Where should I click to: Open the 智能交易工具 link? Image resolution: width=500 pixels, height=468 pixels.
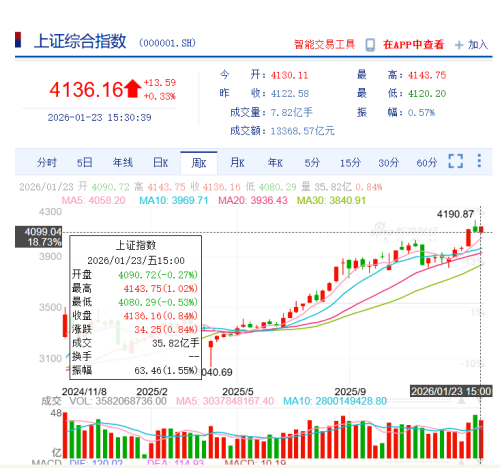[324, 44]
